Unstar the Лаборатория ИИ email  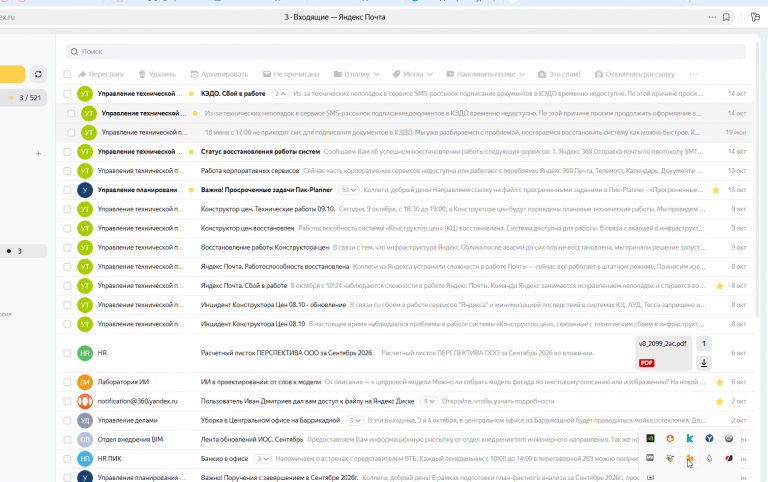click(x=720, y=382)
